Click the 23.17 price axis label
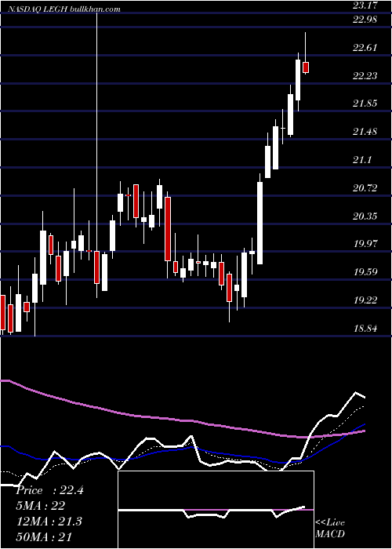Screen dimensions: 392x549 pos(365,5)
